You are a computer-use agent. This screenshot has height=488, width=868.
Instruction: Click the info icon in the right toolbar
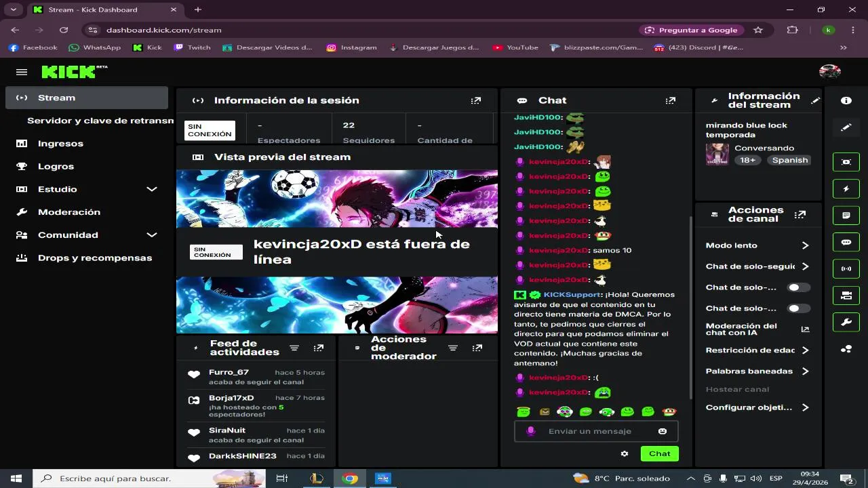pos(846,100)
